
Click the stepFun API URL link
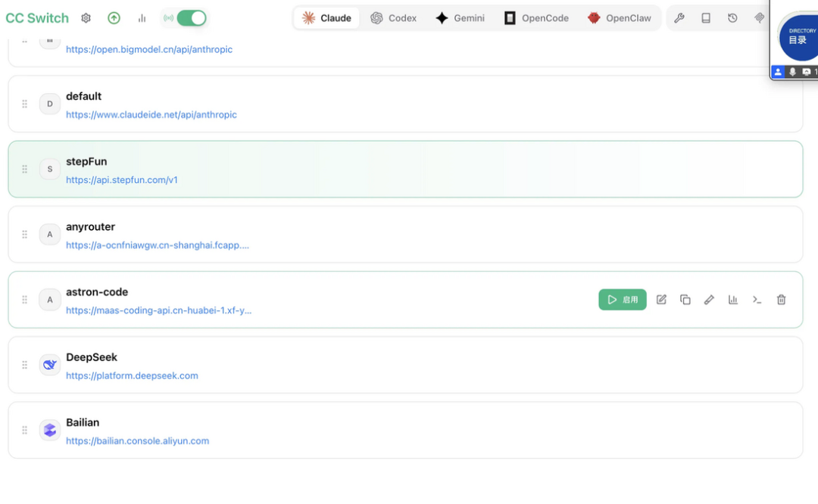(121, 180)
